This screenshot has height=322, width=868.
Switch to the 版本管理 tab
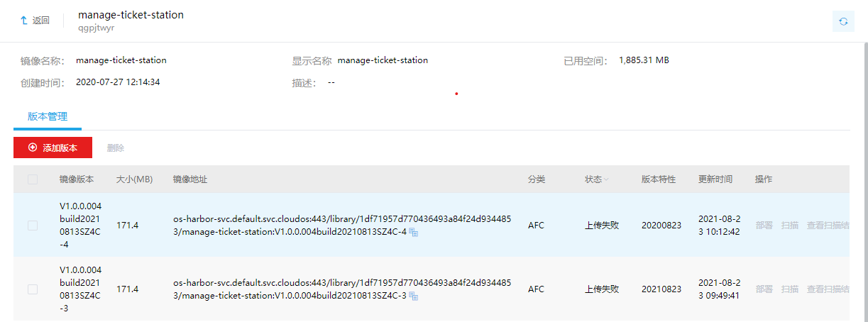[48, 116]
